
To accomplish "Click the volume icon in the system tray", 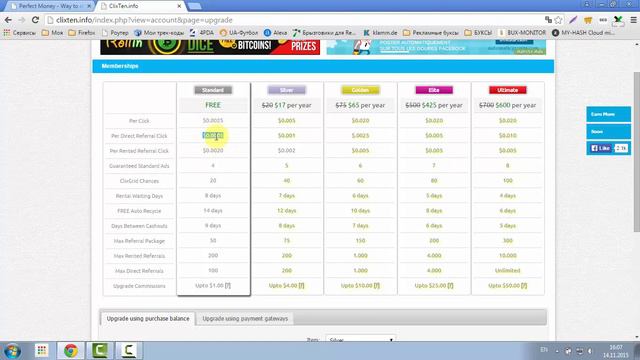I will pyautogui.click(x=590, y=351).
